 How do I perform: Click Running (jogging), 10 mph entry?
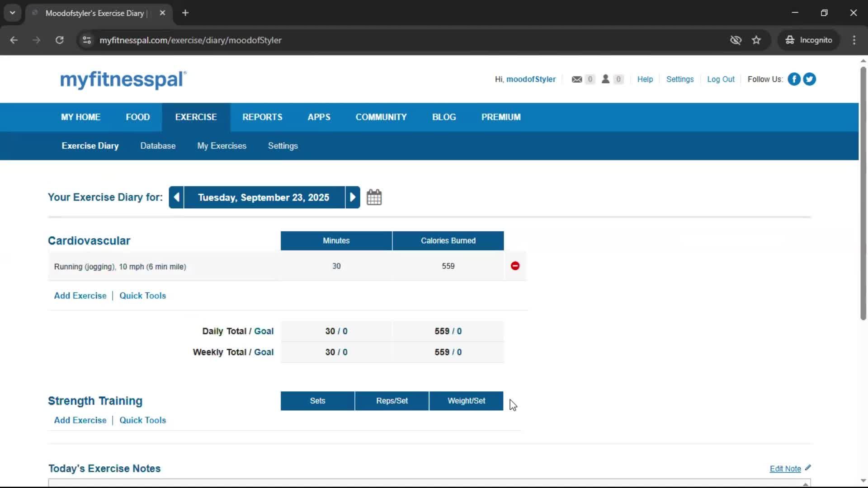120,267
